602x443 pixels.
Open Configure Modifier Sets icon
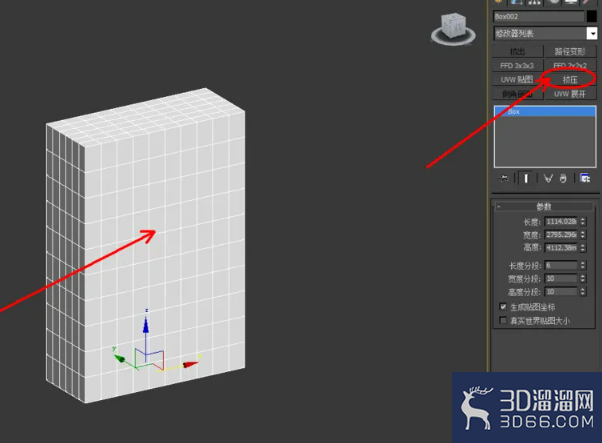point(585,178)
